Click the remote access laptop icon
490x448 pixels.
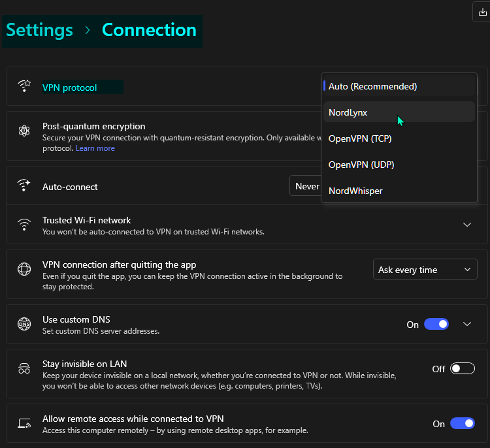[x=24, y=423]
